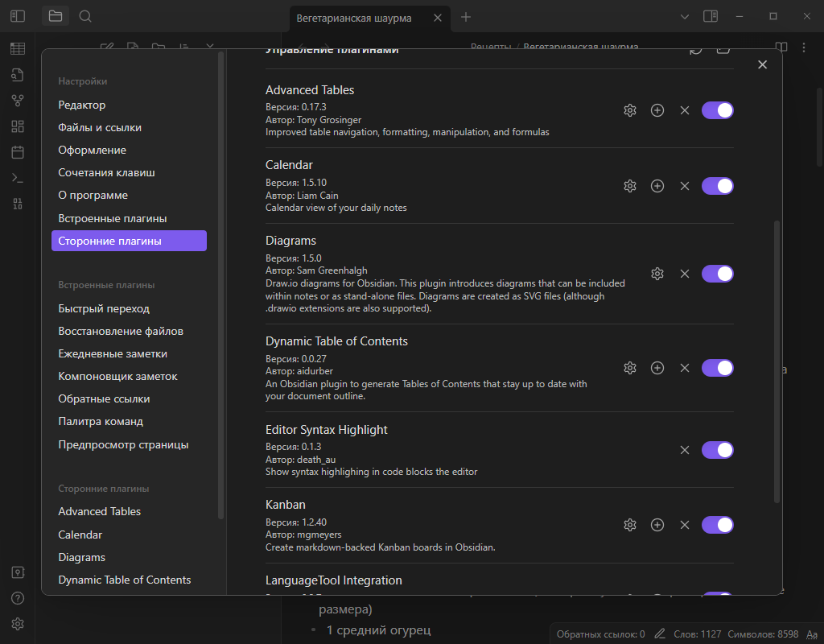Image resolution: width=824 pixels, height=644 pixels.
Task: Disable the Calendar plugin toggle
Action: (717, 186)
